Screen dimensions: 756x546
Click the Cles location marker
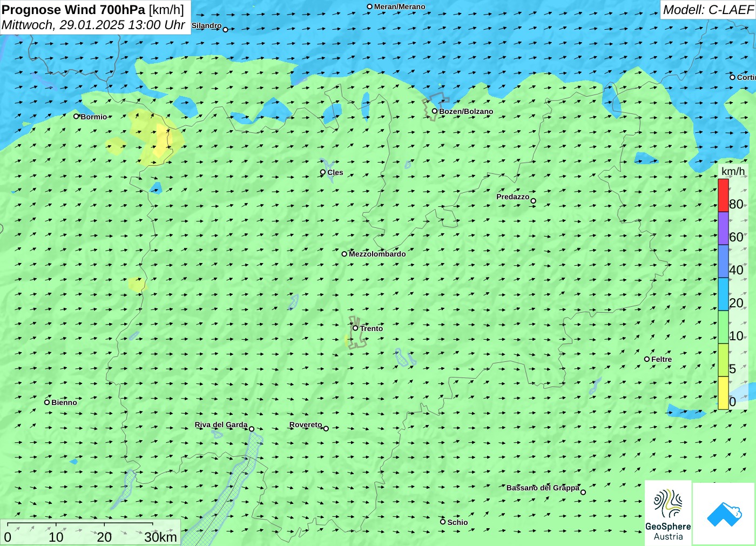tap(323, 172)
